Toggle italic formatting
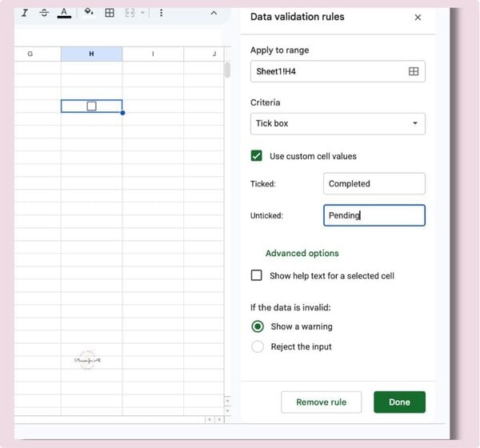 pos(25,13)
